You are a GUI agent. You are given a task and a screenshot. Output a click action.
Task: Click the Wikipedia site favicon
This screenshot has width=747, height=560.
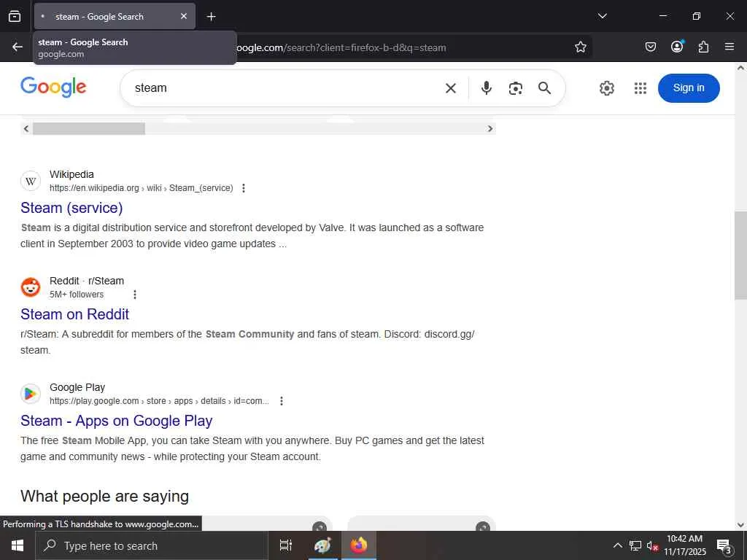point(31,181)
